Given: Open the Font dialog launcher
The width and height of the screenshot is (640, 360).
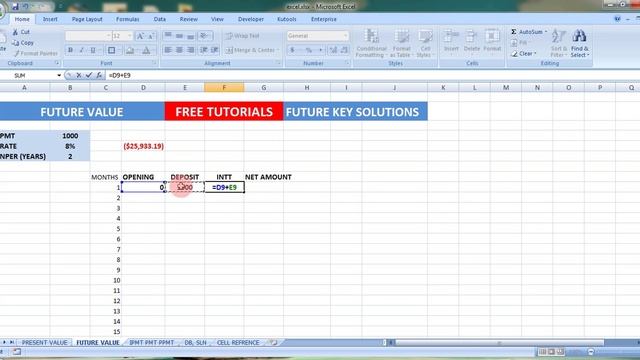Looking at the screenshot, I should click(x=154, y=63).
